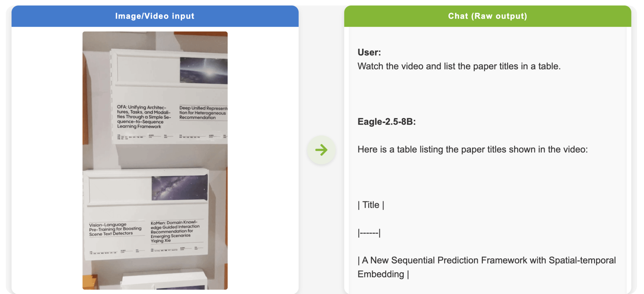Click the Eagle-2.5-8B model label

pos(386,122)
